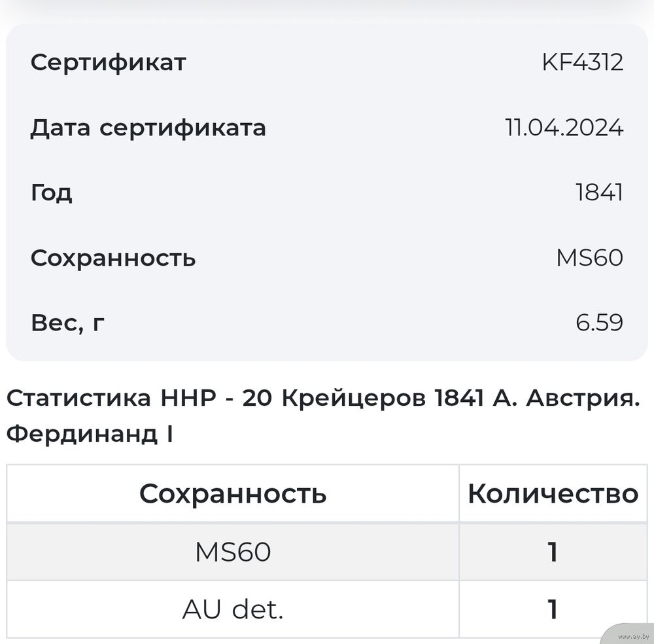The height and width of the screenshot is (644, 654).
Task: Click the quantity value in AU det. row
Action: 553,610
